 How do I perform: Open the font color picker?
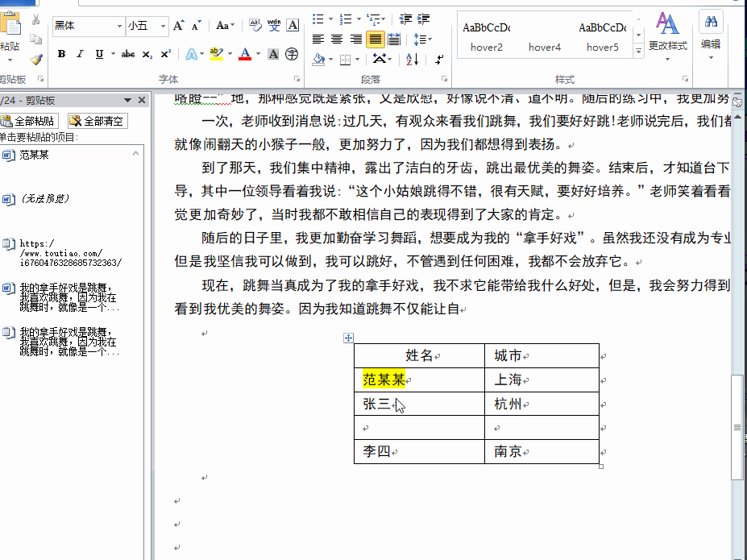point(246,54)
